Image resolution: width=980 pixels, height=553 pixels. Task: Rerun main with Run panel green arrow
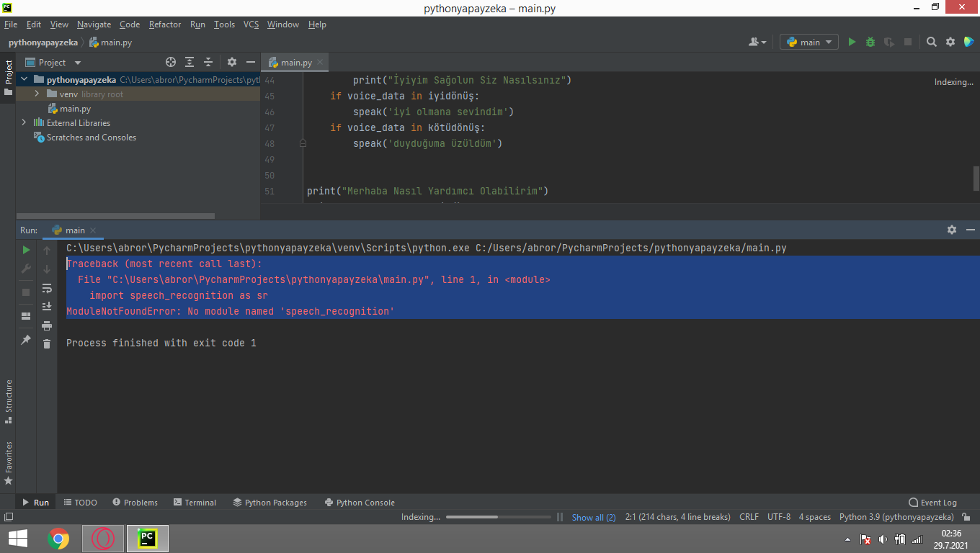tap(27, 250)
